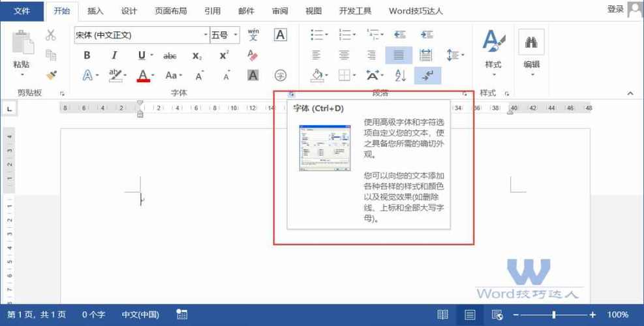Click the Clear Formatting eraser icon
The image size is (644, 326).
coord(253,55)
